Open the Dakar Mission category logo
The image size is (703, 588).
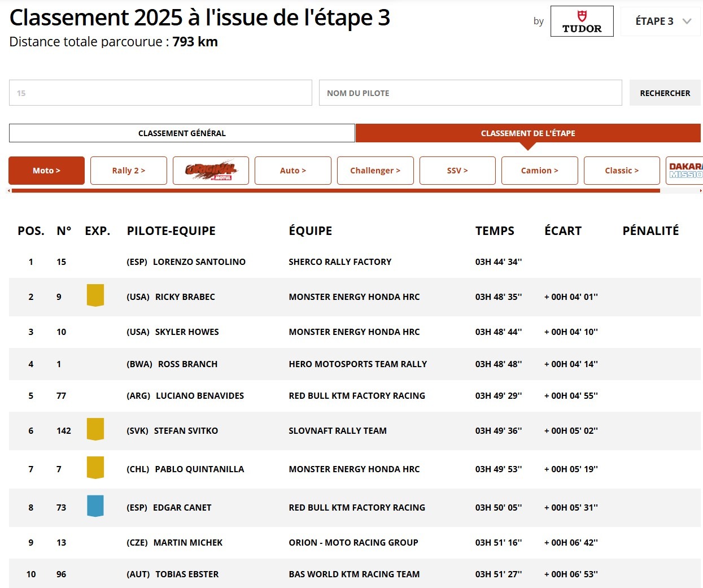coord(685,171)
